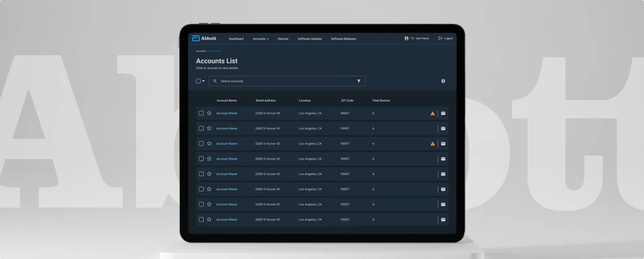Tick the select-all checkbox beside search

[198, 81]
